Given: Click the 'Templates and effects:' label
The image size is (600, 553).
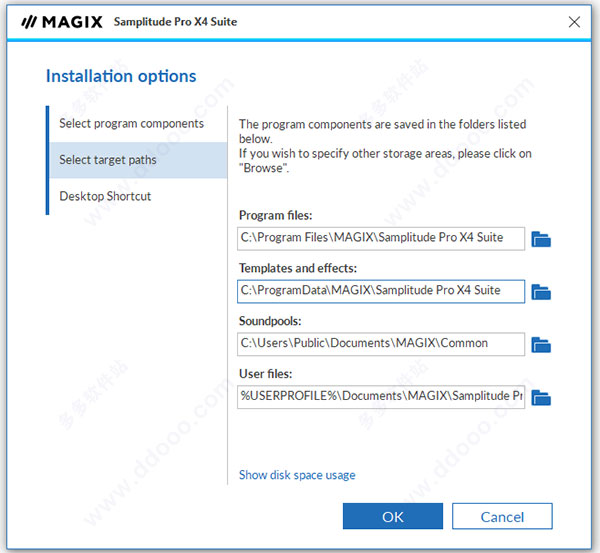Looking at the screenshot, I should tap(298, 268).
